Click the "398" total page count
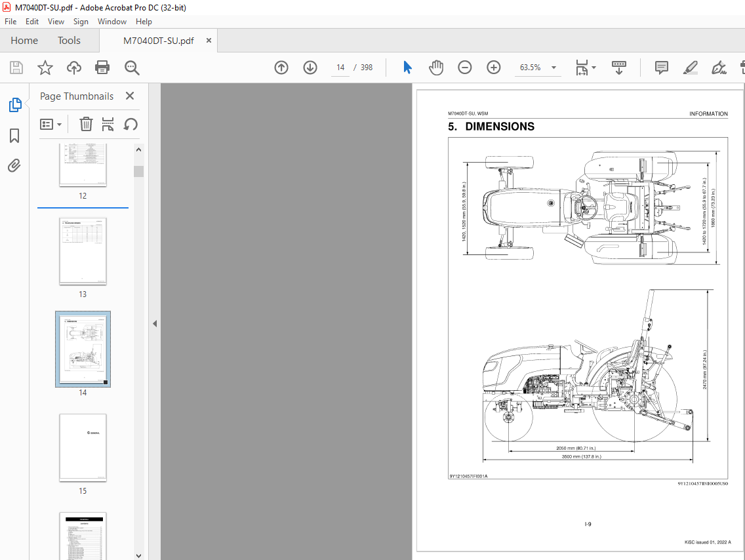Viewport: 745px width, 560px height. (x=367, y=68)
